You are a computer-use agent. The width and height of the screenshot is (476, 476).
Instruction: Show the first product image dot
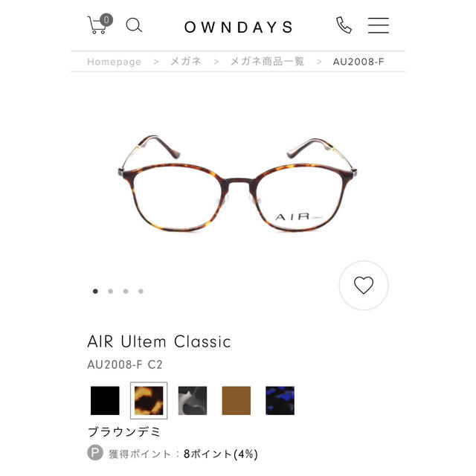pyautogui.click(x=95, y=291)
